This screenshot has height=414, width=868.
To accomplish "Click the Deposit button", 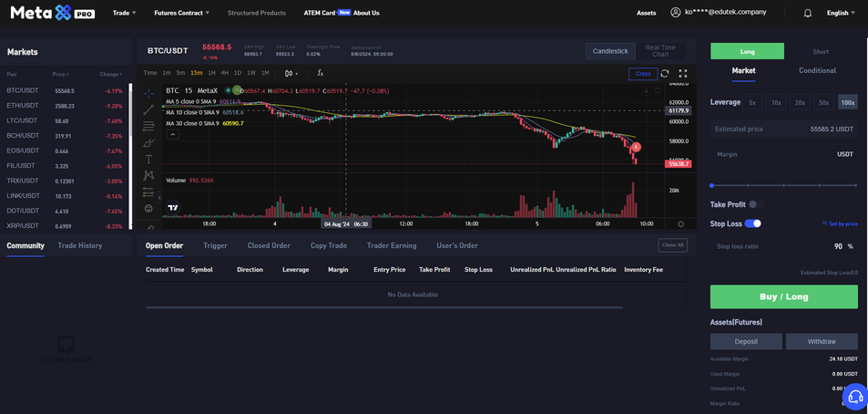I will click(x=746, y=341).
